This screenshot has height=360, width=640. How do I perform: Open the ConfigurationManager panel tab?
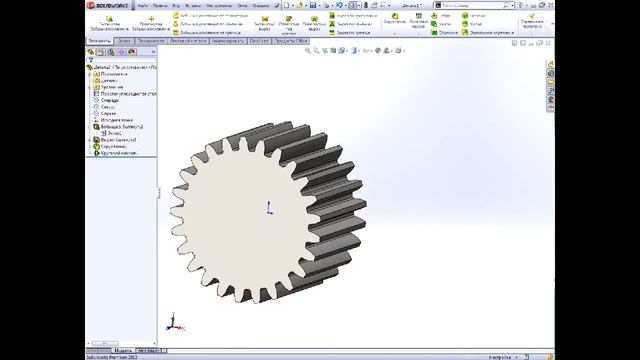point(111,52)
